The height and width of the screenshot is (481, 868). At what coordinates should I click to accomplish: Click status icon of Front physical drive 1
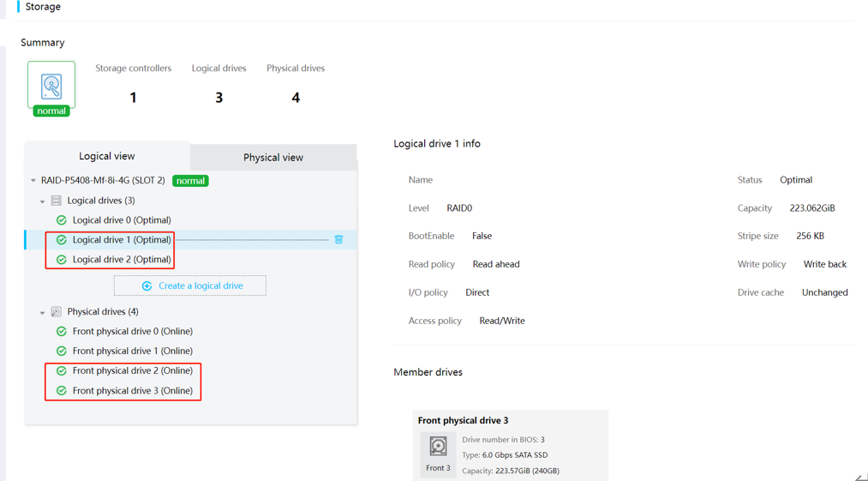coord(62,351)
